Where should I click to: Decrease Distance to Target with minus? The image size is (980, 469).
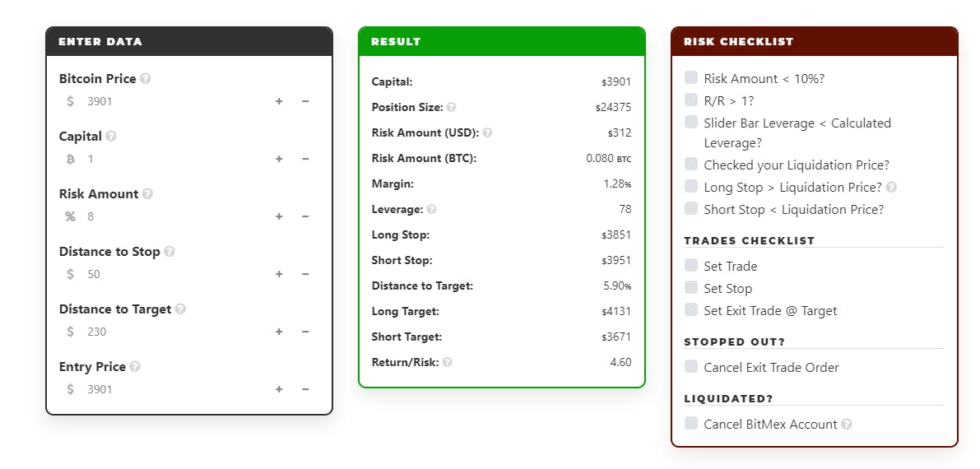[305, 332]
